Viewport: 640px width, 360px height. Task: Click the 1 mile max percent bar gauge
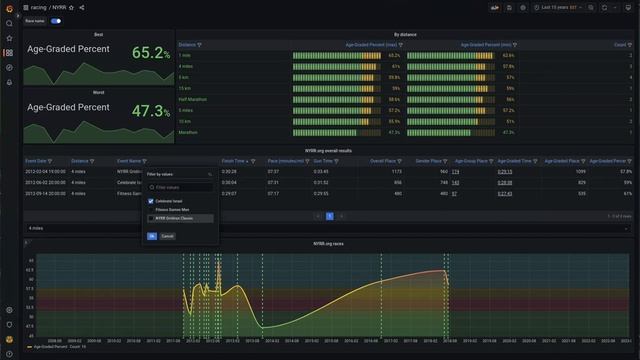click(337, 56)
